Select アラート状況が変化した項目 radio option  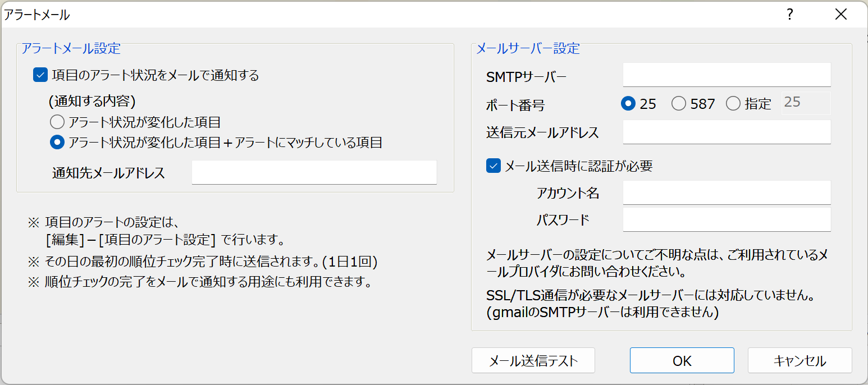click(57, 121)
